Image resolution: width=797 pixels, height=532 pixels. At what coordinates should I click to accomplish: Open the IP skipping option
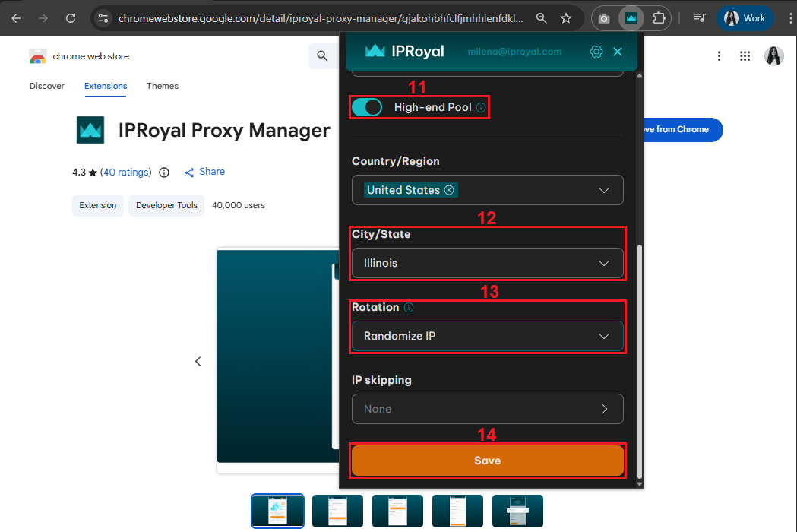point(487,409)
